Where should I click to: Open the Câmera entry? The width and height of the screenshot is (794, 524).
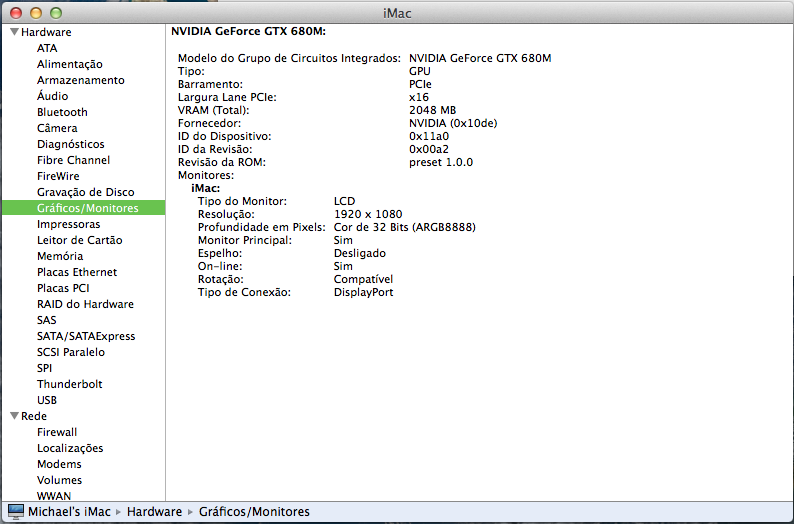tap(57, 128)
